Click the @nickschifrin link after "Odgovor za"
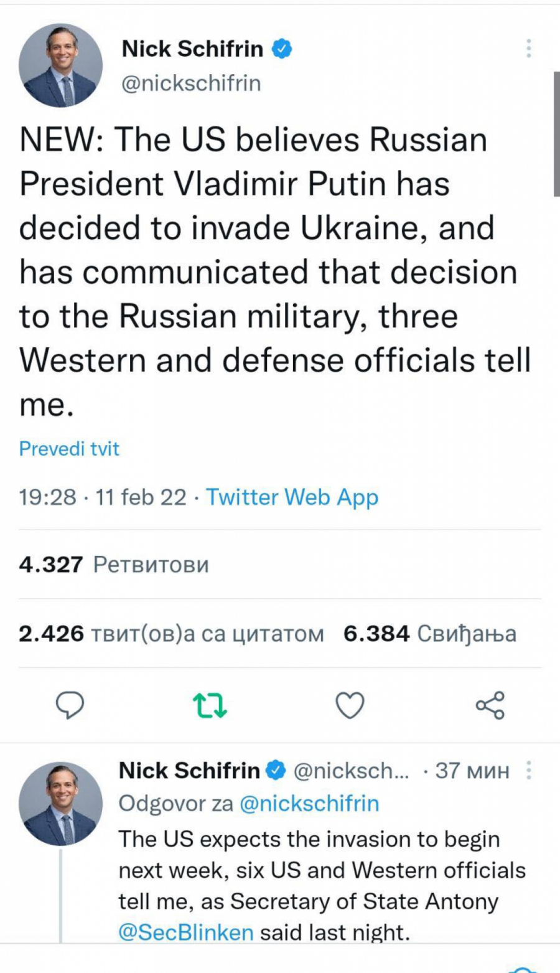 click(309, 804)
